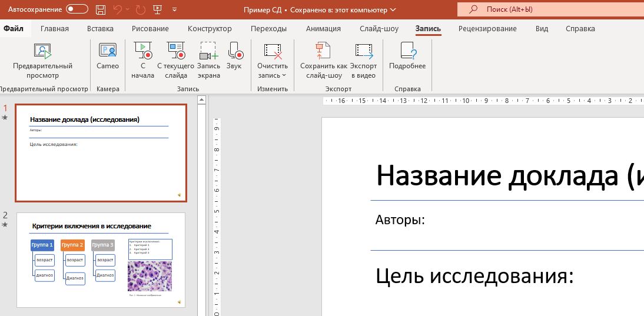Open the File (Файл) menu
This screenshot has height=316, width=644.
[x=13, y=29]
